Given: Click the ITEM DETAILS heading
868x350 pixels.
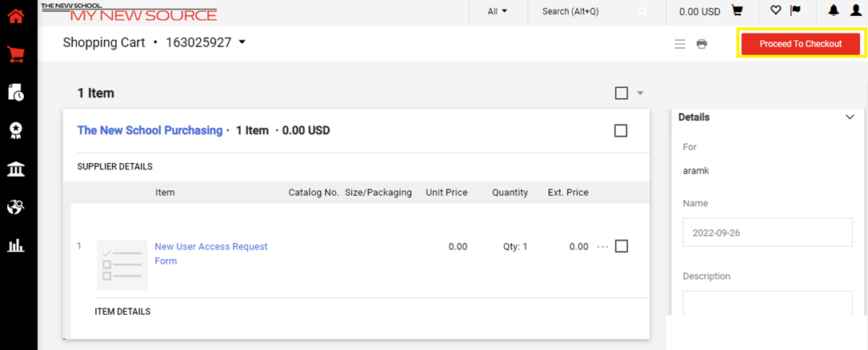Looking at the screenshot, I should pyautogui.click(x=122, y=312).
